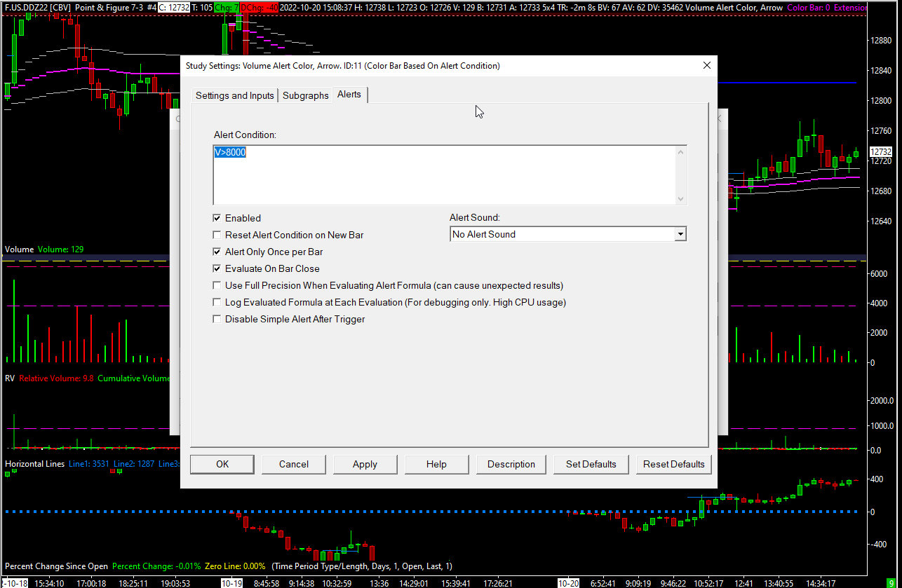
Task: Close the Study Settings dialog
Action: click(x=707, y=65)
